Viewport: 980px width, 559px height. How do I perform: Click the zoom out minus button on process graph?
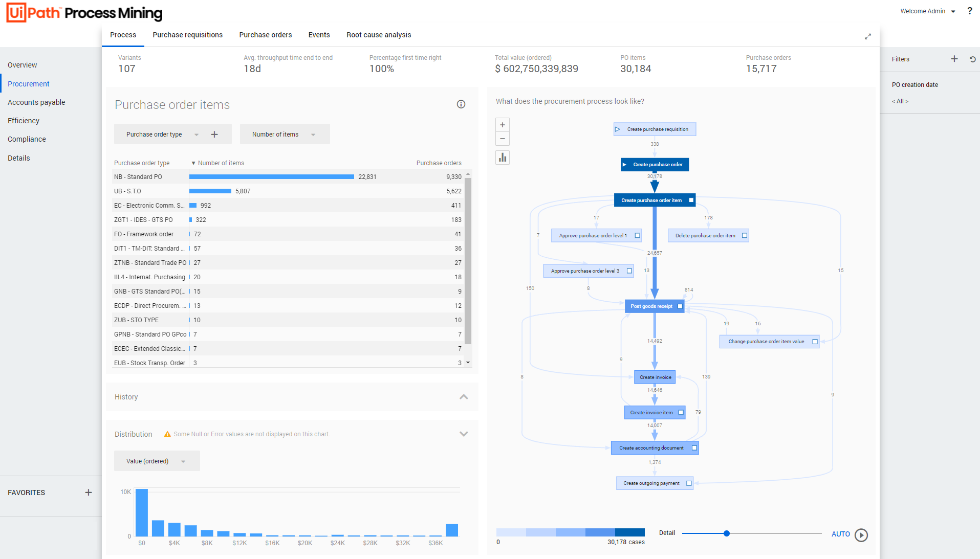coord(503,139)
